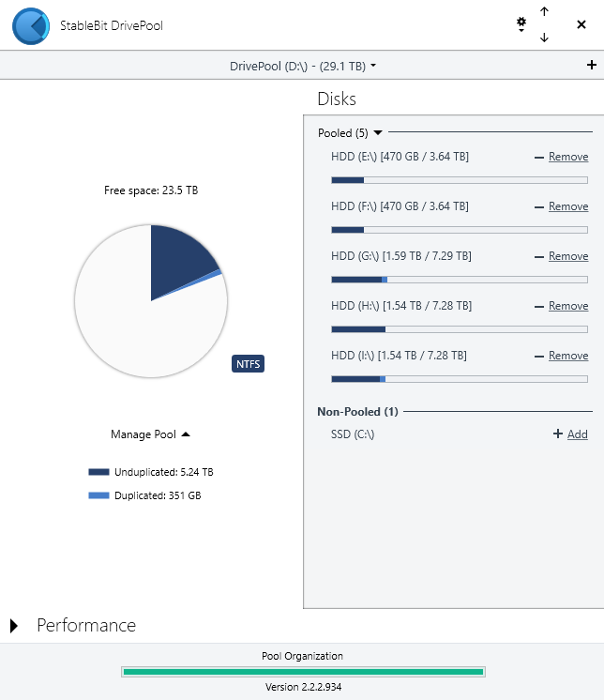Click the StableBit DrivePool logo icon

click(x=31, y=26)
